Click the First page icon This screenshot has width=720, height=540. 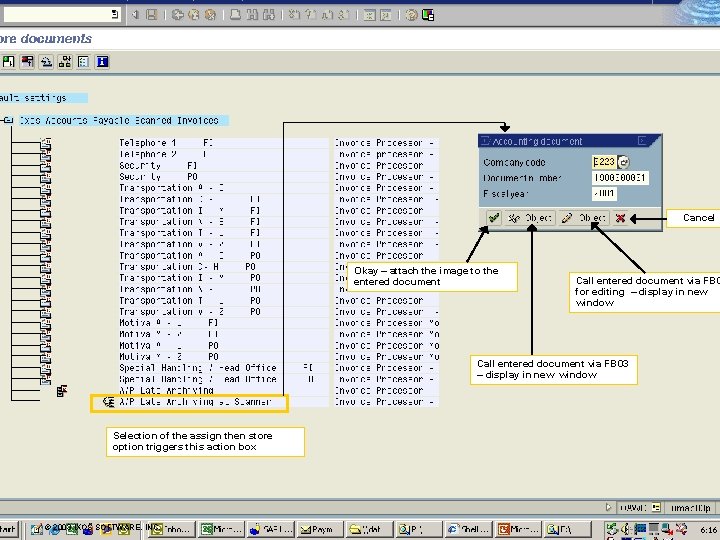pos(294,15)
